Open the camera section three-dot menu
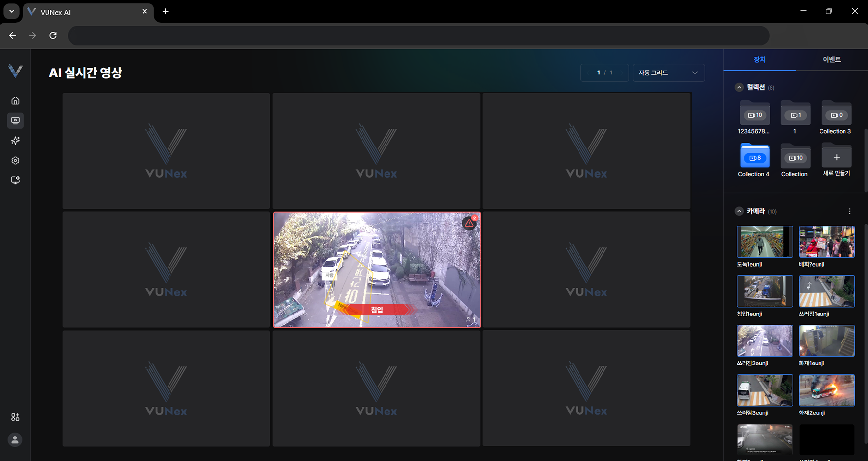Image resolution: width=868 pixels, height=461 pixels. click(x=849, y=211)
